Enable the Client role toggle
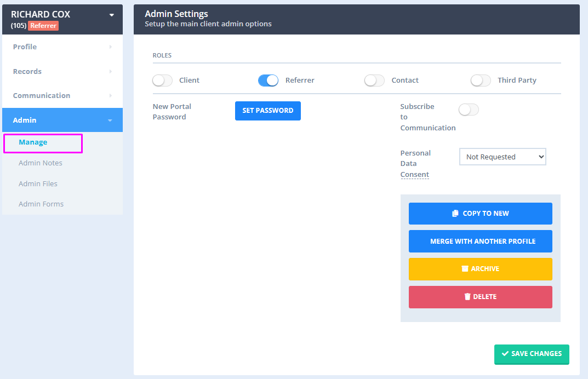This screenshot has height=379, width=588. click(162, 80)
